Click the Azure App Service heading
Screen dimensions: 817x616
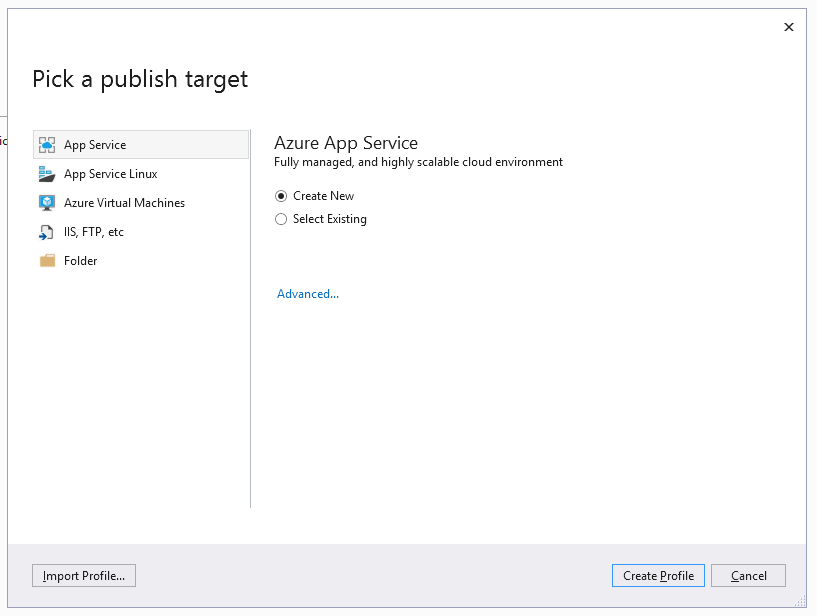click(x=346, y=143)
